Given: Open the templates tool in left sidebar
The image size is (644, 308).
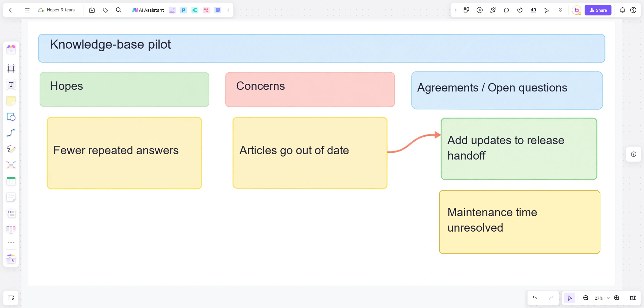Looking at the screenshot, I should [x=11, y=49].
